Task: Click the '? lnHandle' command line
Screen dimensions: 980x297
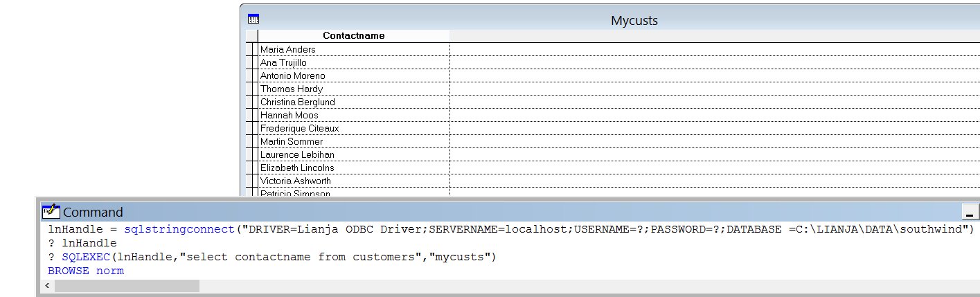Action: coord(82,243)
